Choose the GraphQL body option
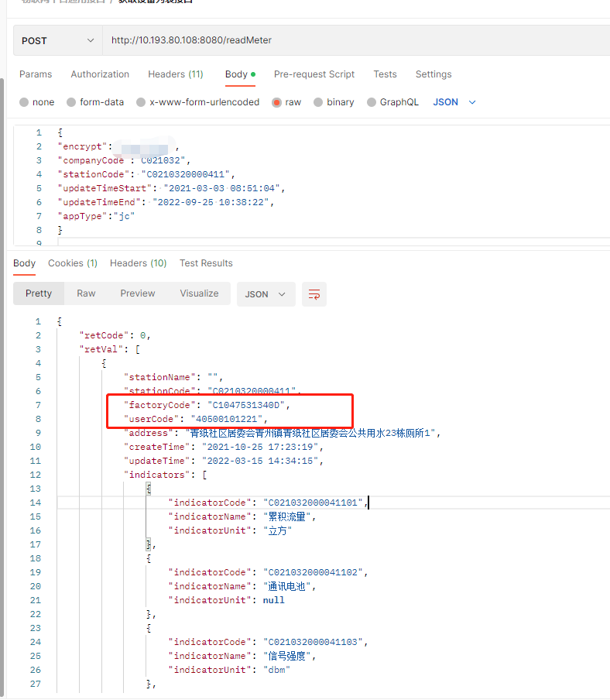 372,102
